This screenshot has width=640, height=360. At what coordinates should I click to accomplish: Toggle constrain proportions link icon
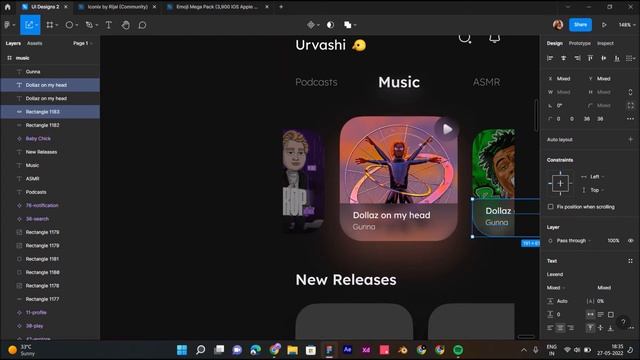(x=630, y=92)
